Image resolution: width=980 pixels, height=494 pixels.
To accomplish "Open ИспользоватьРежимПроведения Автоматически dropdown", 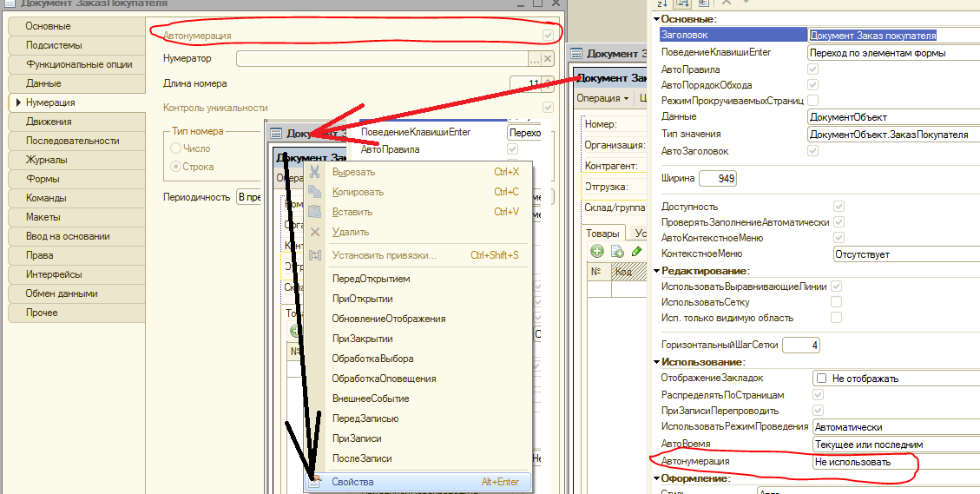I will coord(897,427).
